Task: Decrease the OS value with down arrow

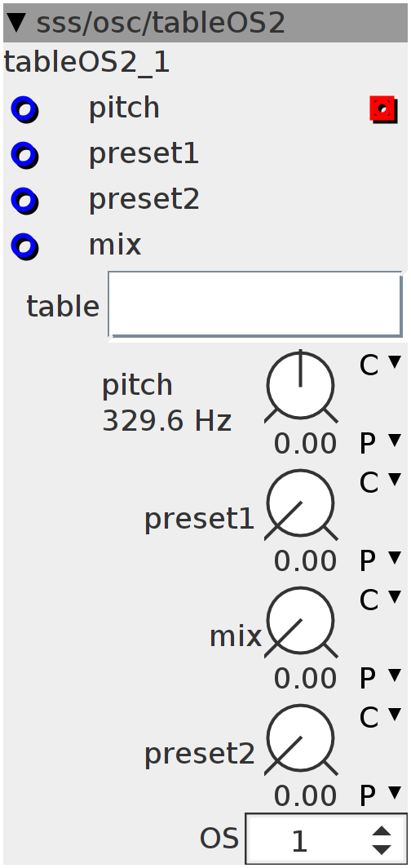Action: [x=382, y=849]
